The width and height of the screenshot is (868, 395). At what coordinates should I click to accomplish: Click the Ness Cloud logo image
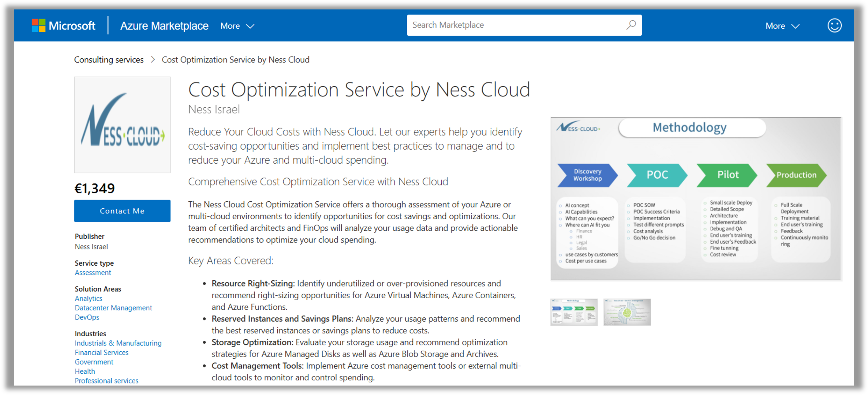[122, 125]
